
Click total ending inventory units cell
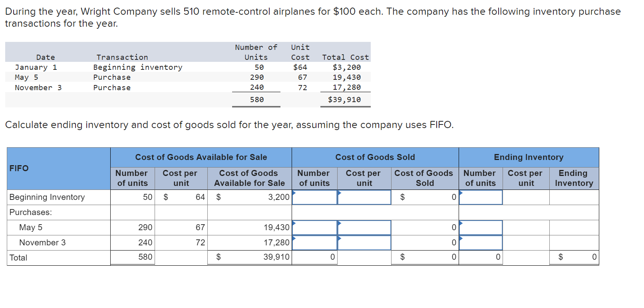481,257
